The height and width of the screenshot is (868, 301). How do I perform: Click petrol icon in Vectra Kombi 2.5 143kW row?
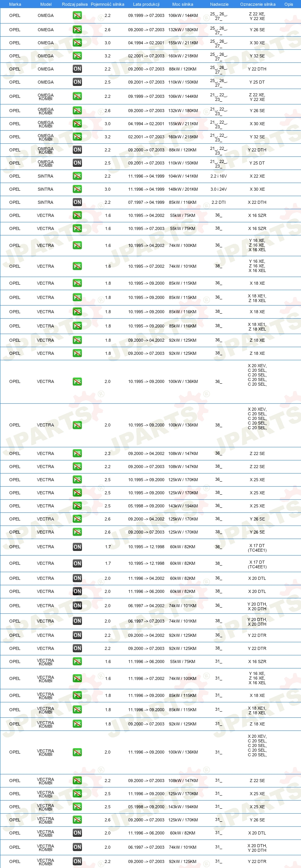77,807
